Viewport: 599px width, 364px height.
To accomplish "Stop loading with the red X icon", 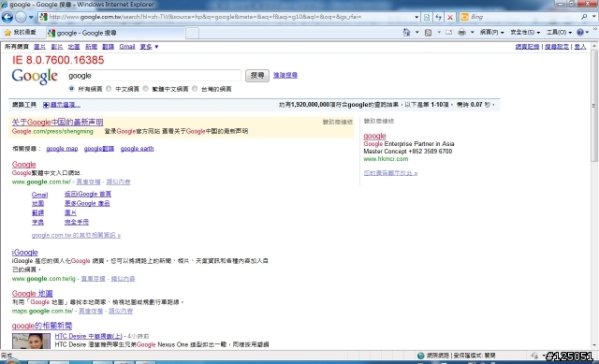I will point(450,17).
